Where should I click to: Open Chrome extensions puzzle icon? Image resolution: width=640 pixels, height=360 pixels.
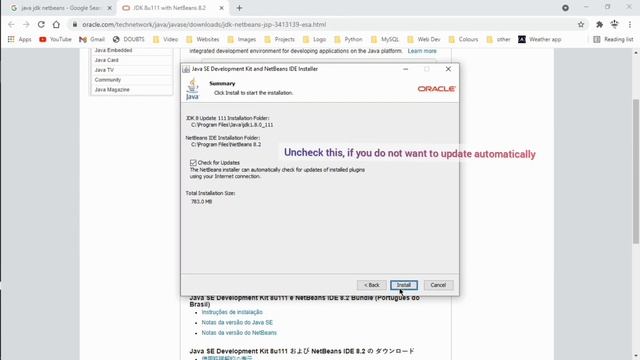[x=599, y=24]
